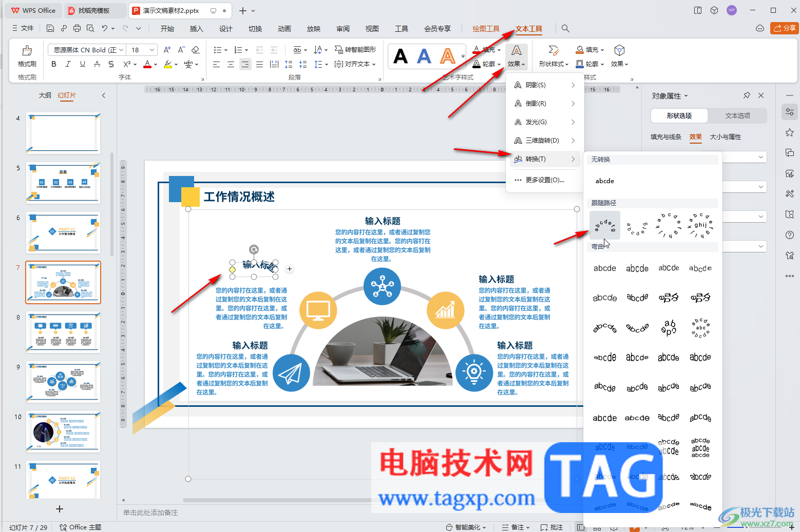Click the Undo arrow icon
Image resolution: width=800 pixels, height=532 pixels.
(105, 28)
